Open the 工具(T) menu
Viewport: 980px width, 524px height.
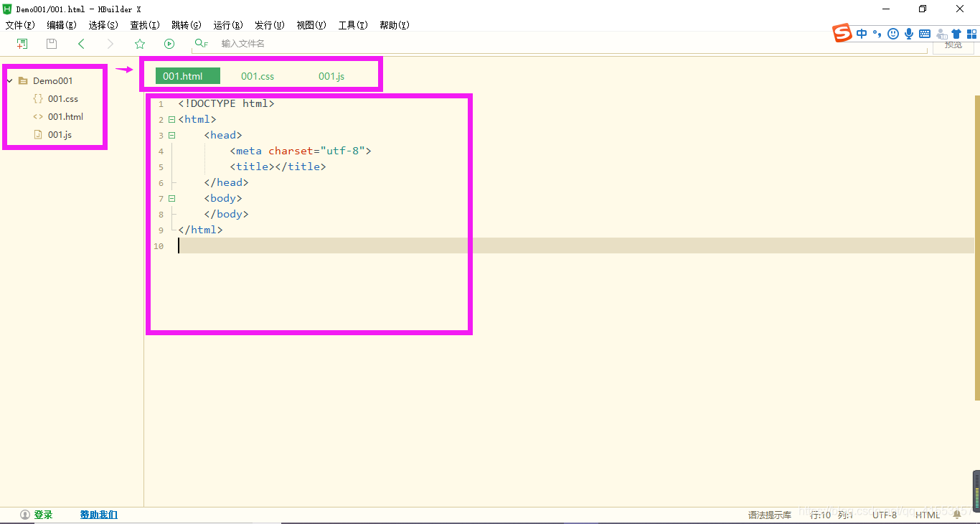[x=353, y=25]
